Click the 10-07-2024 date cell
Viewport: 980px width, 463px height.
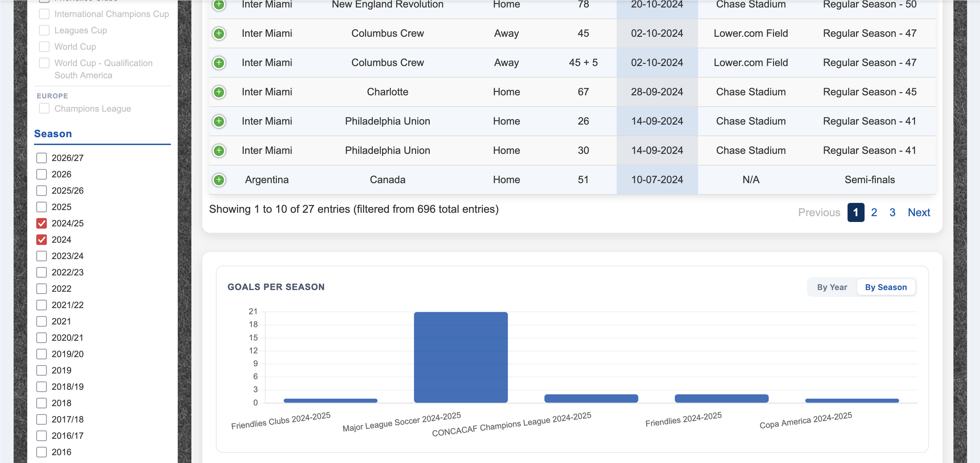coord(657,180)
